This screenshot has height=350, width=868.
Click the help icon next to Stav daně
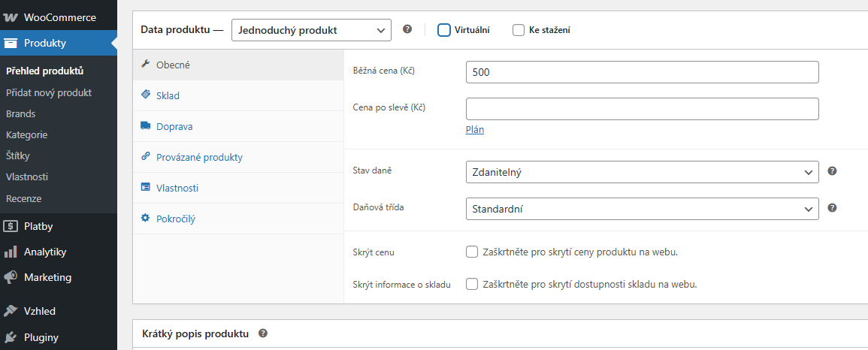(831, 170)
